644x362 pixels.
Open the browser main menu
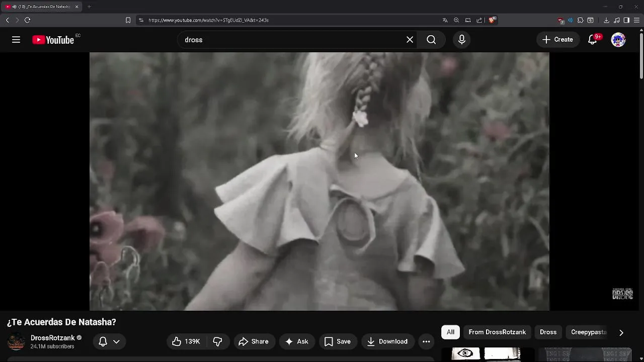(636, 20)
